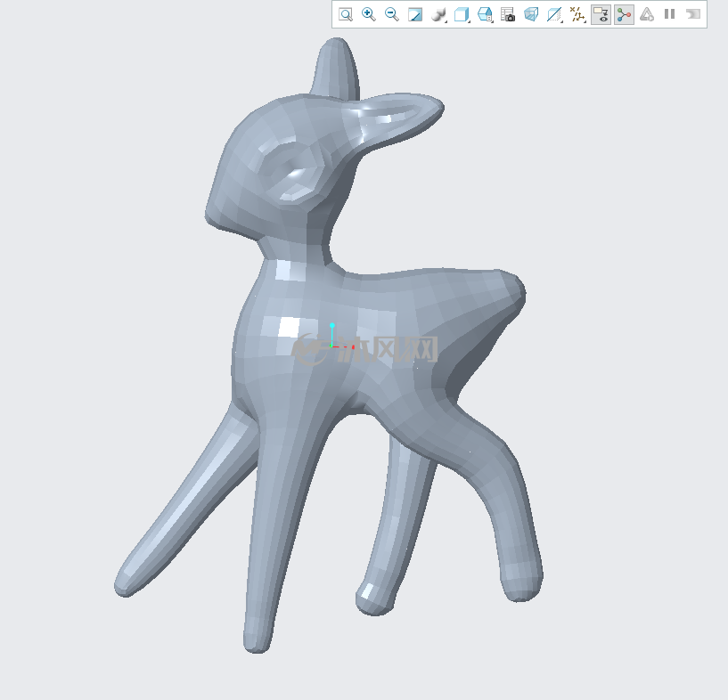Toggle the Spin Center button

pyautogui.click(x=624, y=14)
